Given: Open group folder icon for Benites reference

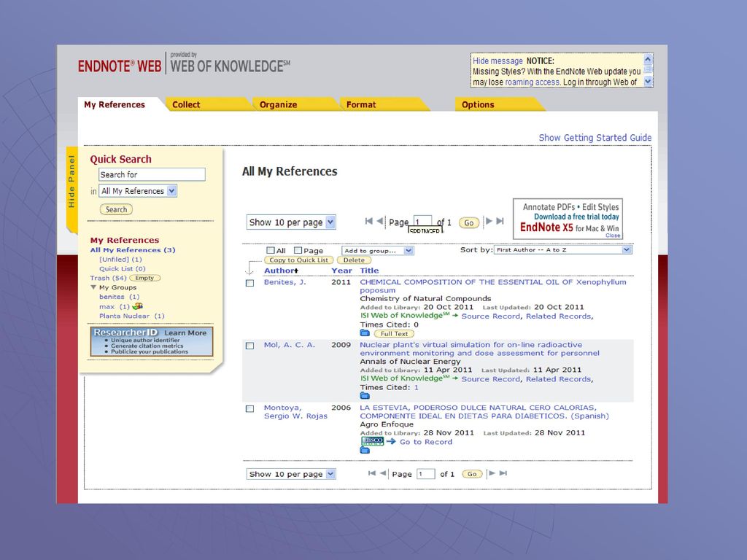Looking at the screenshot, I should click(365, 332).
